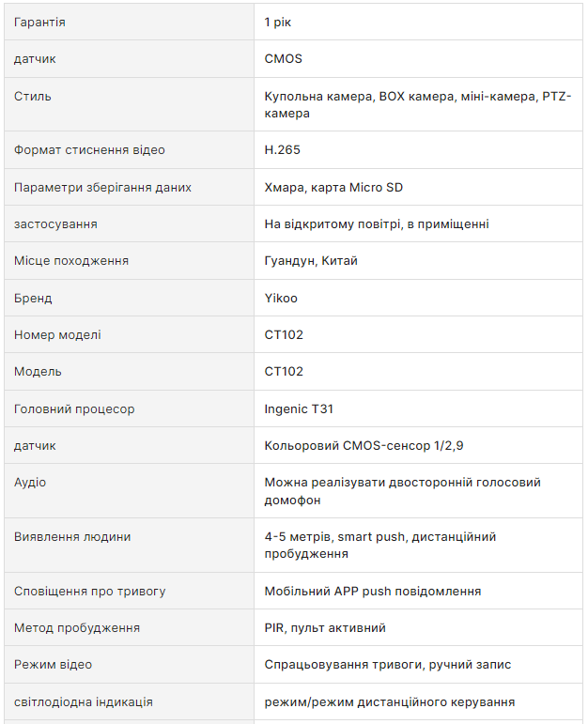This screenshot has width=588, height=724.
Task: Click the "PIR, пульт активний" value
Action: 325,628
